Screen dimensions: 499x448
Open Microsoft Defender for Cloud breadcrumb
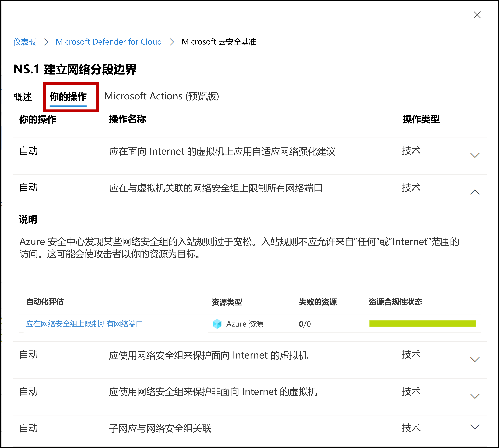click(109, 42)
